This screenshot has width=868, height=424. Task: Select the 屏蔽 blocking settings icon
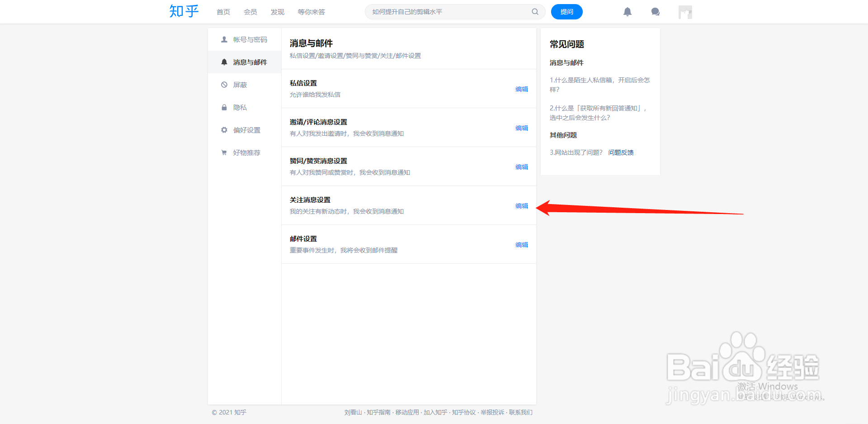click(x=224, y=85)
